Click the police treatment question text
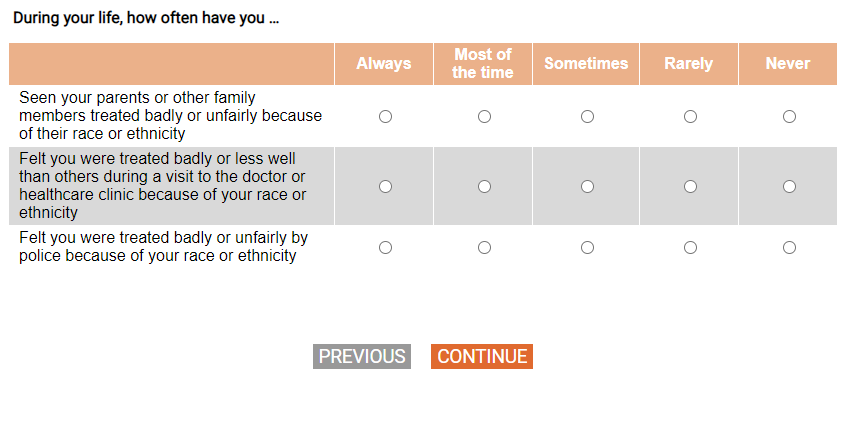The height and width of the screenshot is (445, 858). [163, 247]
